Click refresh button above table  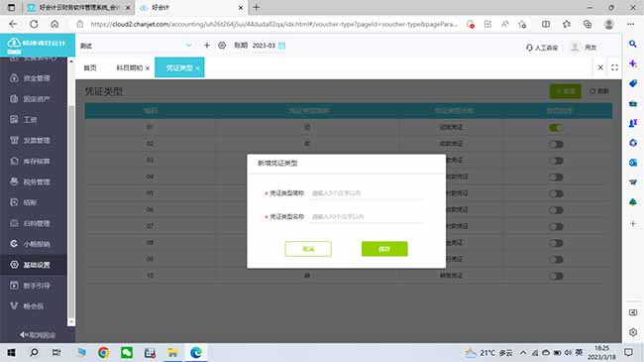coord(598,91)
